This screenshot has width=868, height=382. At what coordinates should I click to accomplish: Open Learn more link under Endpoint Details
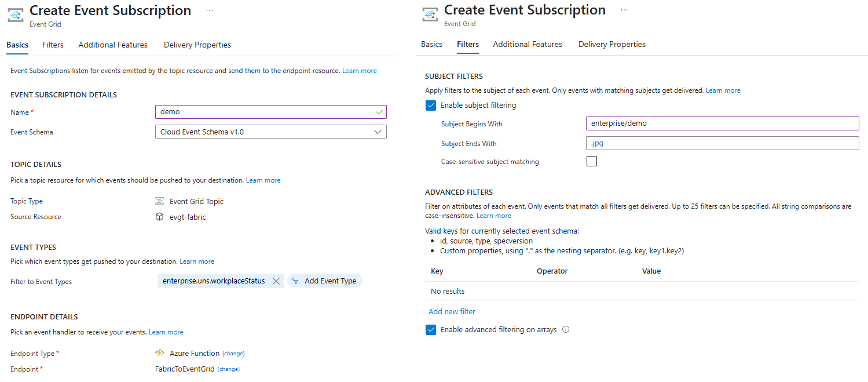tap(166, 332)
